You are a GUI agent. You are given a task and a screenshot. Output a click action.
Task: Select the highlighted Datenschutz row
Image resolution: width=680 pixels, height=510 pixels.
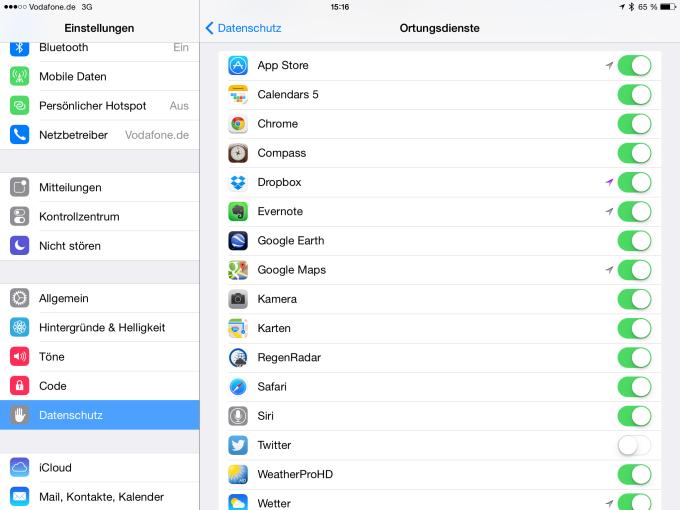tap(100, 415)
